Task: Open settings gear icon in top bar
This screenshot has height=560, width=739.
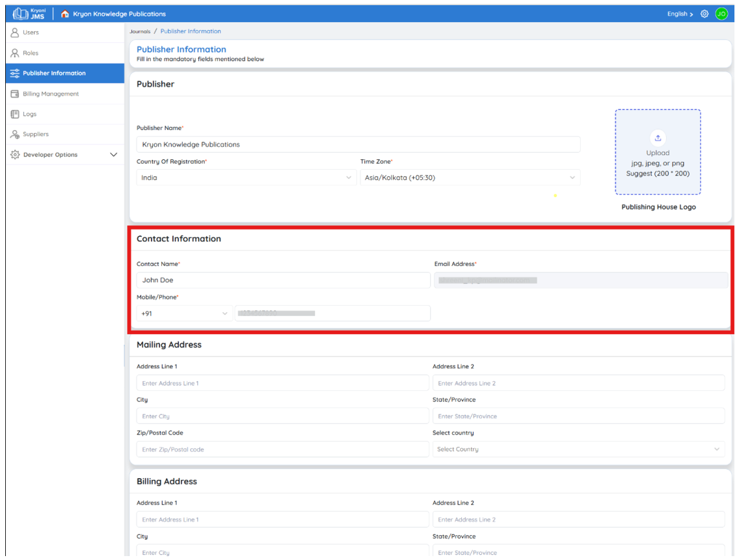Action: click(704, 14)
